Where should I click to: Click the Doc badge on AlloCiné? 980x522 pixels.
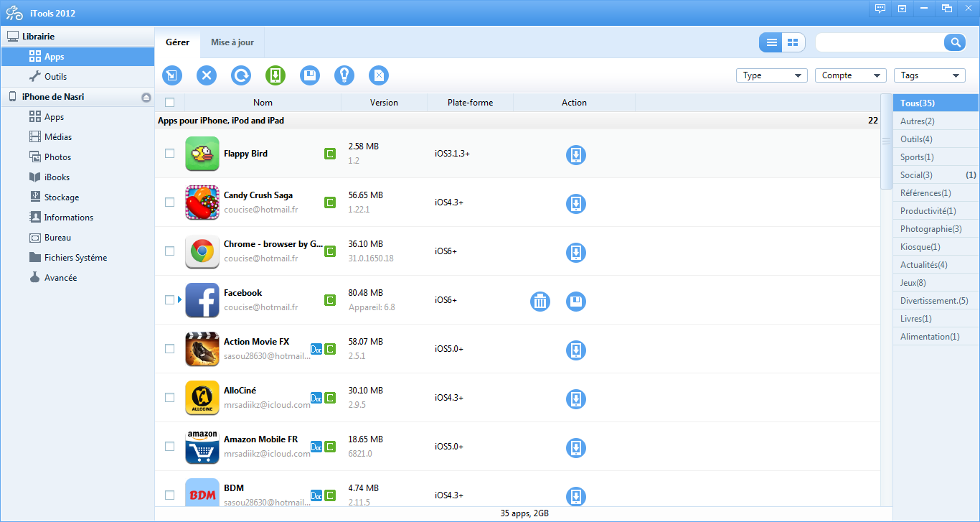click(316, 398)
